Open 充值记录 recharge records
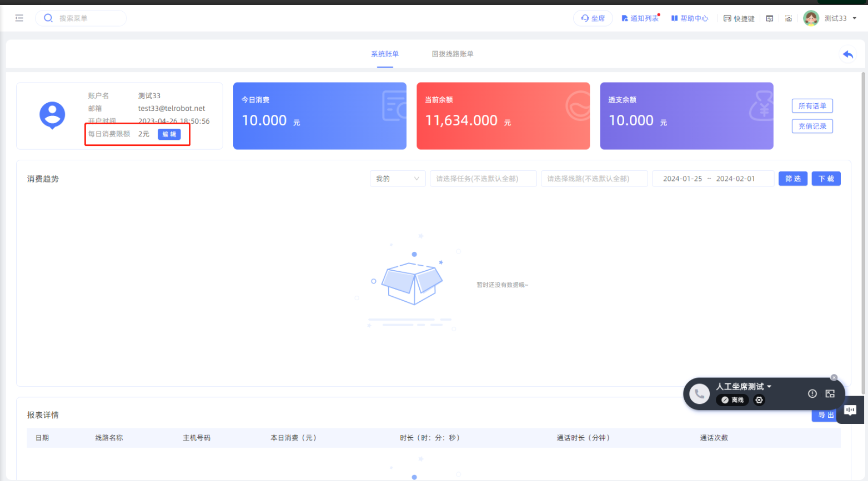The image size is (868, 481). tap(812, 126)
